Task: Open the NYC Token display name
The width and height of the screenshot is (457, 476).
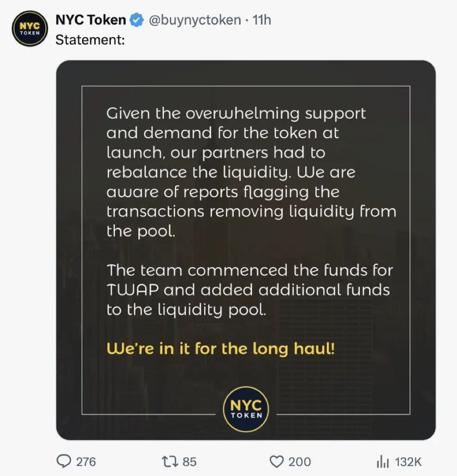Action: (x=91, y=20)
